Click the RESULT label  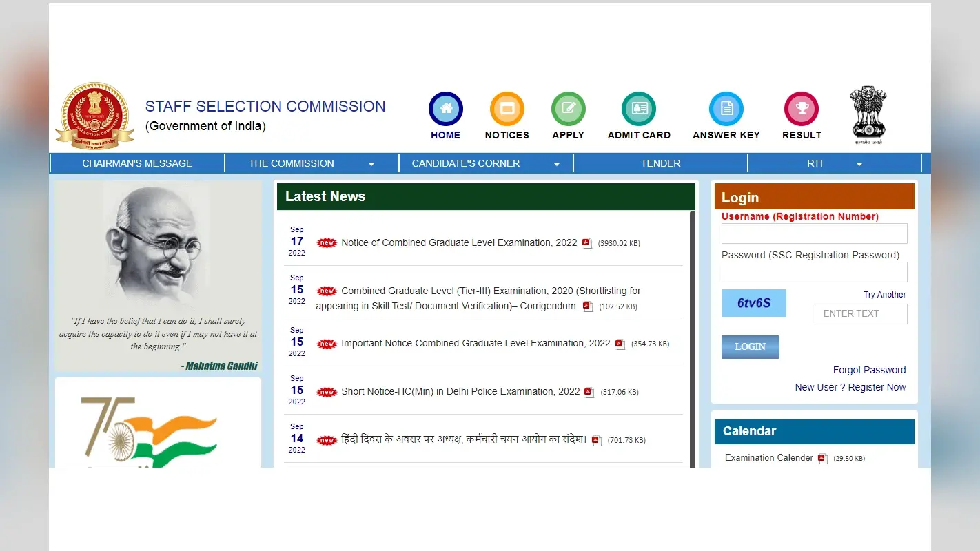point(802,135)
